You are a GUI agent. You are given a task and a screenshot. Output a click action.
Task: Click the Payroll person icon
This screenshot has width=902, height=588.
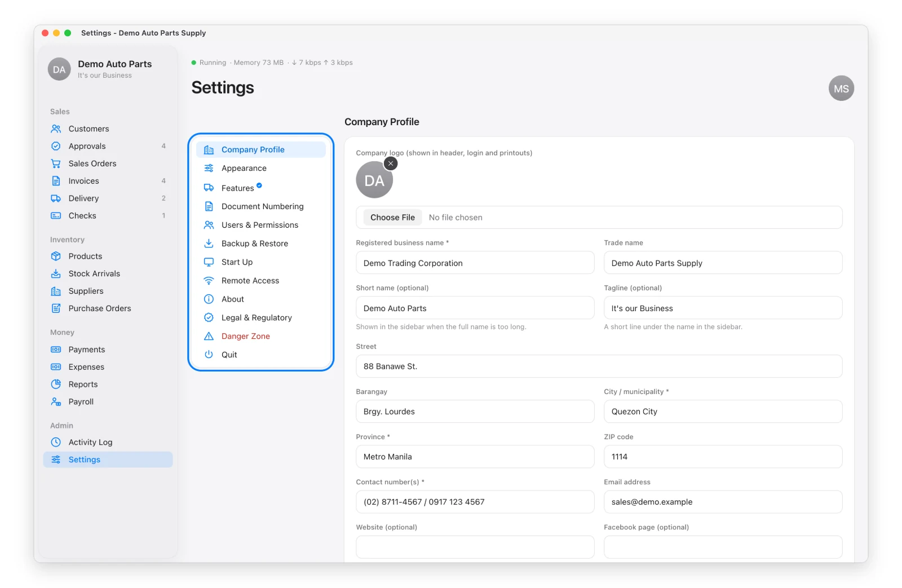56,401
